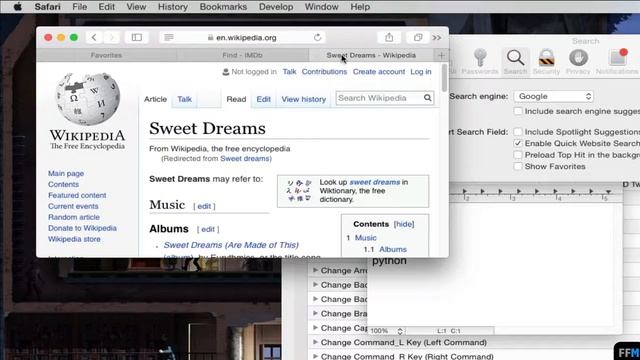Expand the Change Cap row
The image size is (640, 360).
(x=315, y=328)
